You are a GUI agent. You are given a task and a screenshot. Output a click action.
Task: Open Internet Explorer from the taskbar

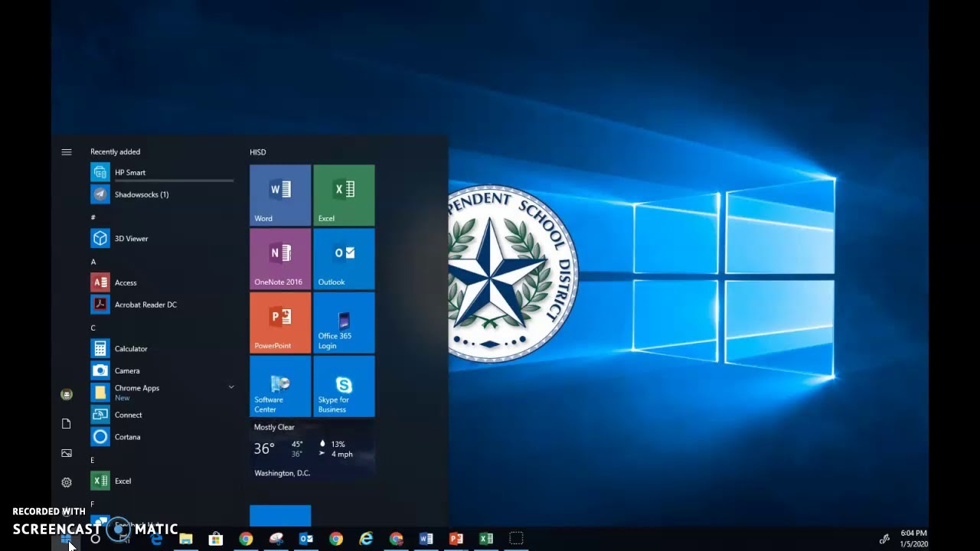coord(366,539)
